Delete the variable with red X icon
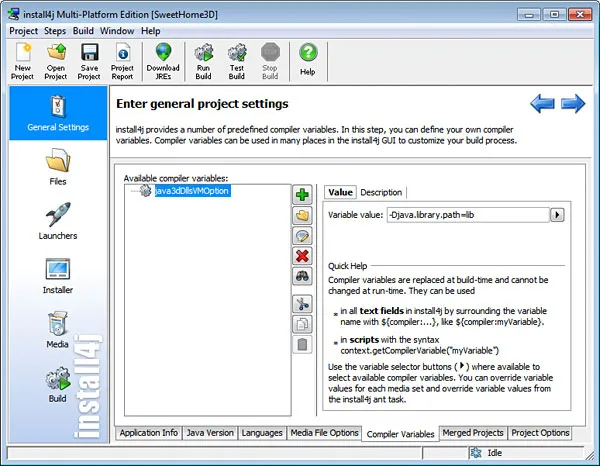Image resolution: width=600 pixels, height=466 pixels. pyautogui.click(x=302, y=256)
